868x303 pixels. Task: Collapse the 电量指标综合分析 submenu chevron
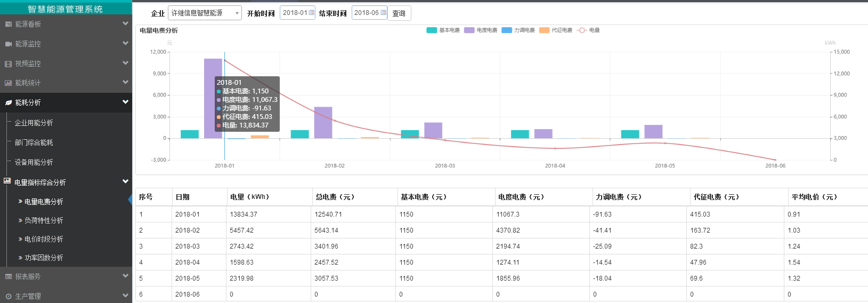[x=125, y=182]
